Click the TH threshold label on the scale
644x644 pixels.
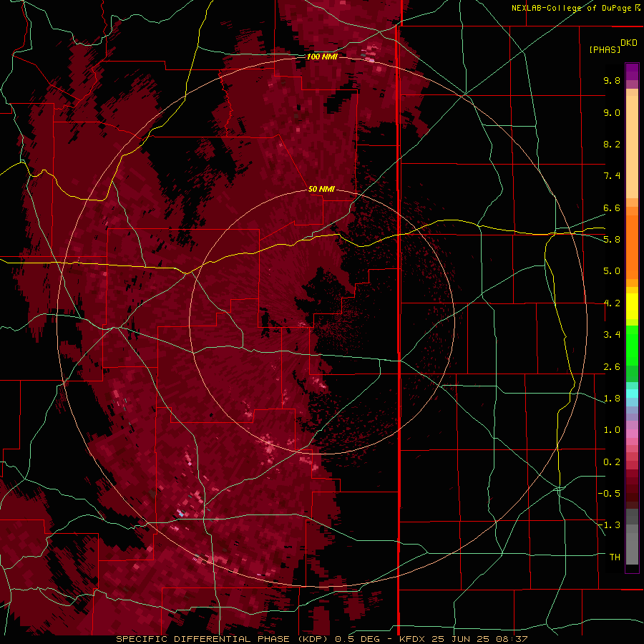pyautogui.click(x=615, y=557)
